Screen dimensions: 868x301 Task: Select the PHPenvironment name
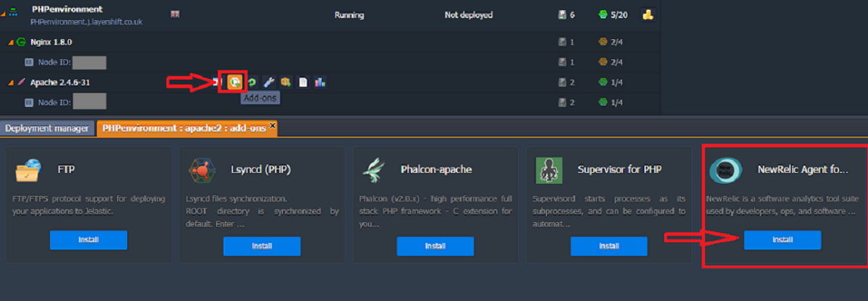(67, 9)
